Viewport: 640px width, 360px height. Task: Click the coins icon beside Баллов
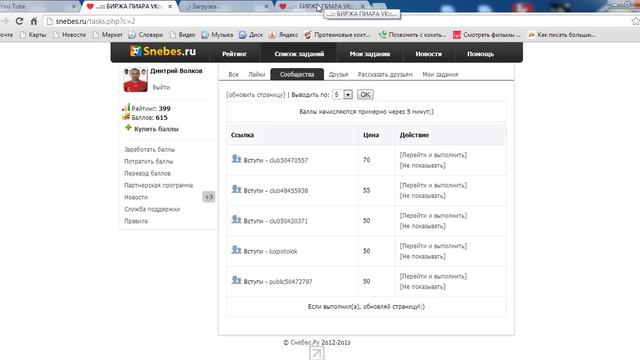(x=126, y=117)
